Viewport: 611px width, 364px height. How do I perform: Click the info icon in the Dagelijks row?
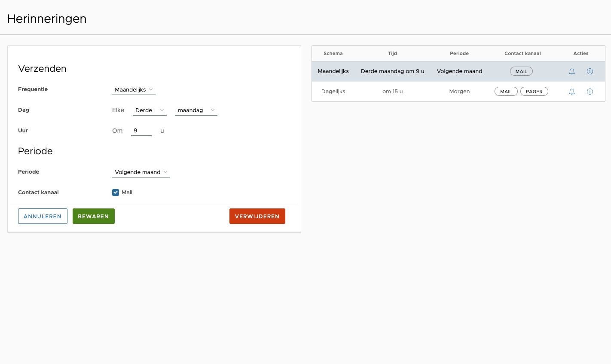[x=590, y=92]
